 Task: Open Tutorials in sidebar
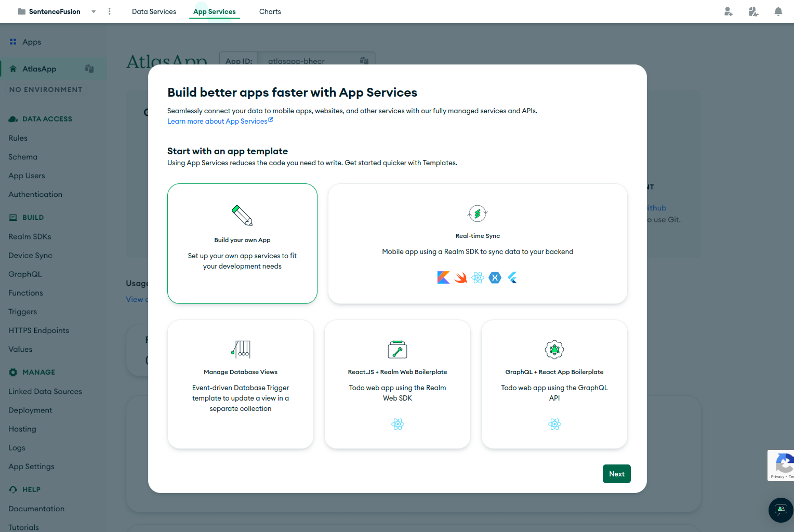(x=23, y=527)
